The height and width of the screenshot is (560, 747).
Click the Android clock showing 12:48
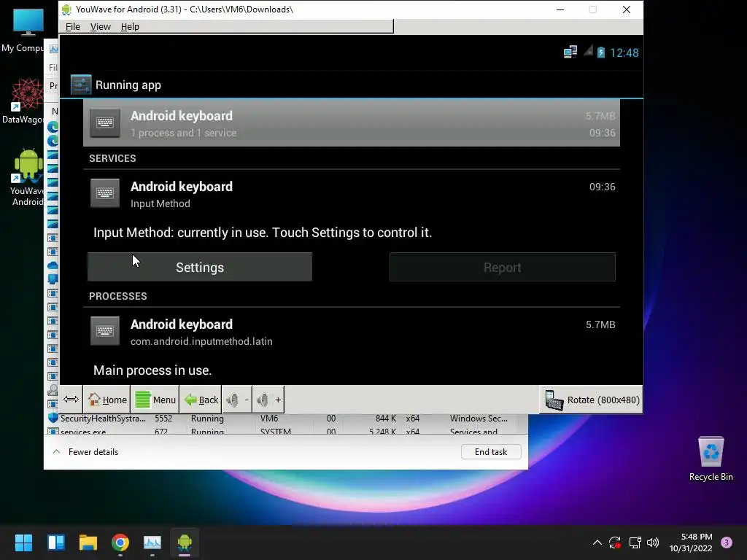point(624,52)
